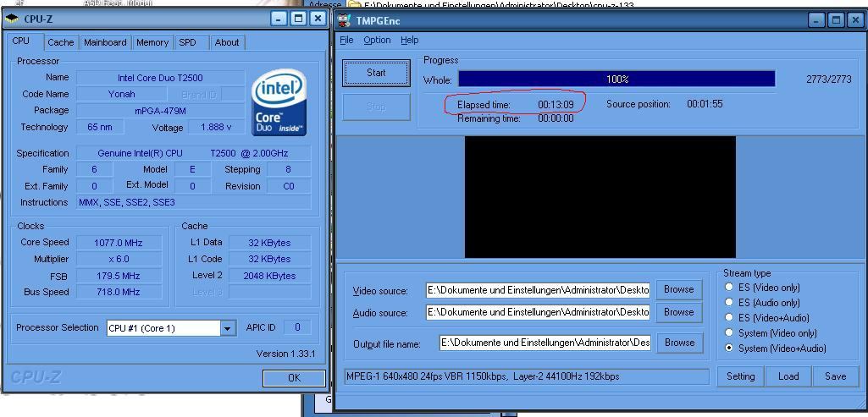Click the Revision value C0
This screenshot has width=868, height=417.
tap(289, 186)
